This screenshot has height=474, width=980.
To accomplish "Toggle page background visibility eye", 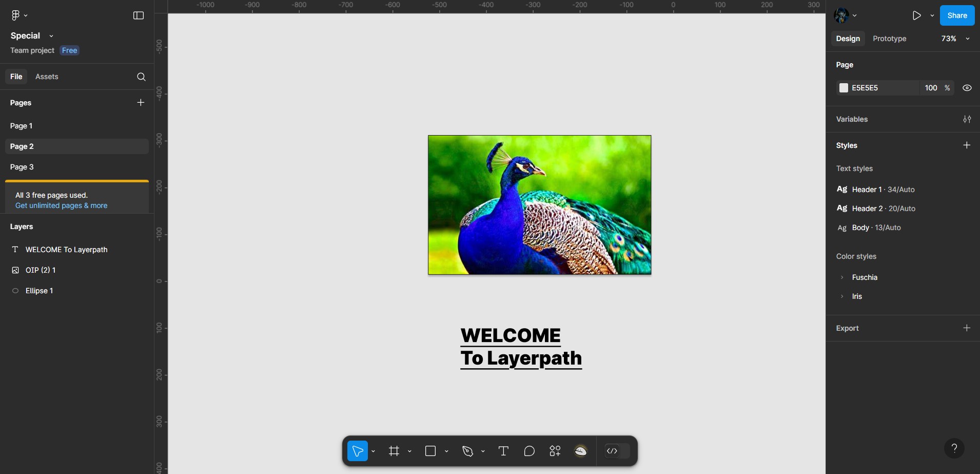I will tap(967, 88).
